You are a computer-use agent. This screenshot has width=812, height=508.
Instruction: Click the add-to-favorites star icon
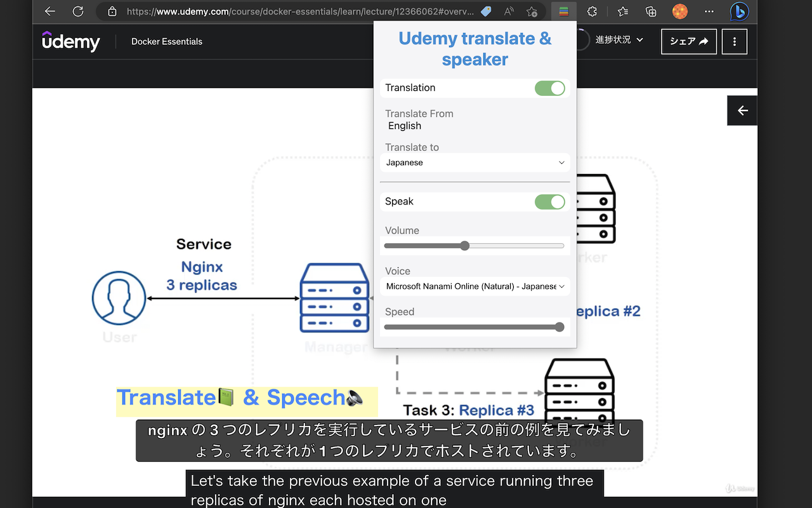(532, 11)
